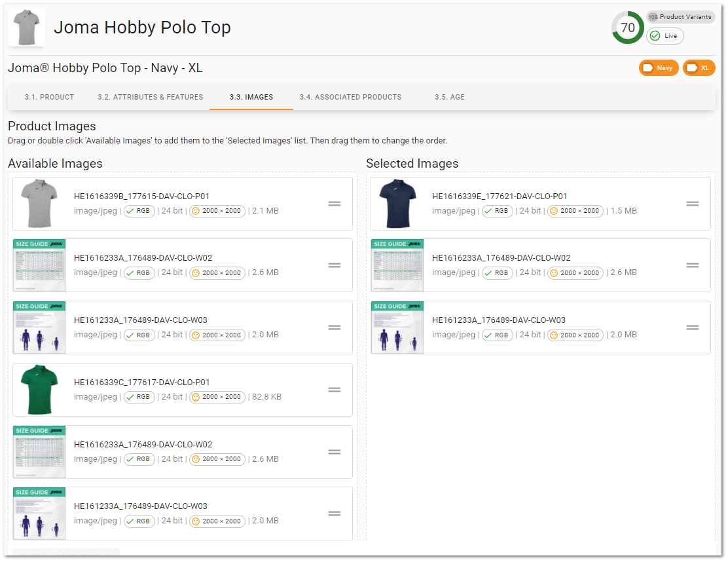
Task: Grab drag handle for HE1616339B_177615 grey polo image
Action: [335, 204]
